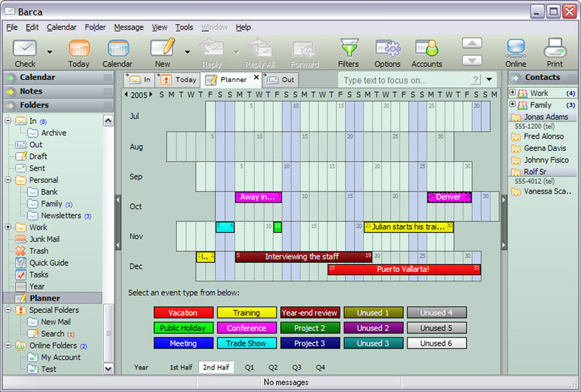Open the Check button dropdown arrow
Screen dimensions: 581x392
click(49, 52)
